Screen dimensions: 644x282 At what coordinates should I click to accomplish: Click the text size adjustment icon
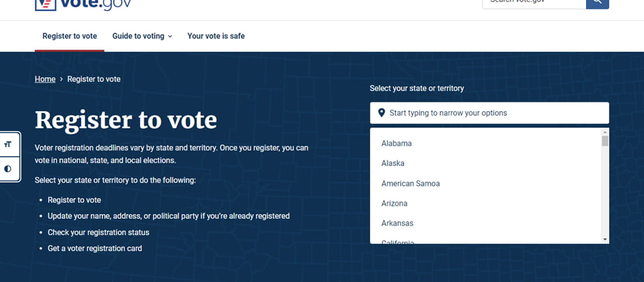click(8, 145)
